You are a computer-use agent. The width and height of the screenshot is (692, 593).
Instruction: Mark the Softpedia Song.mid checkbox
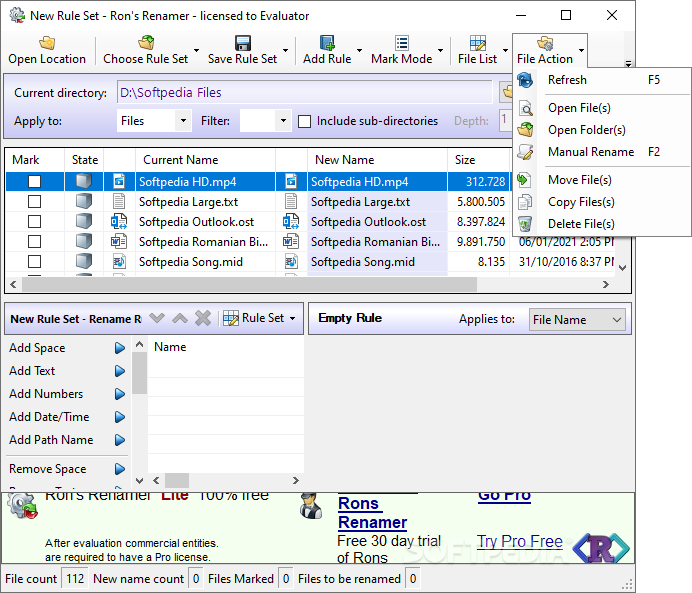pos(34,262)
